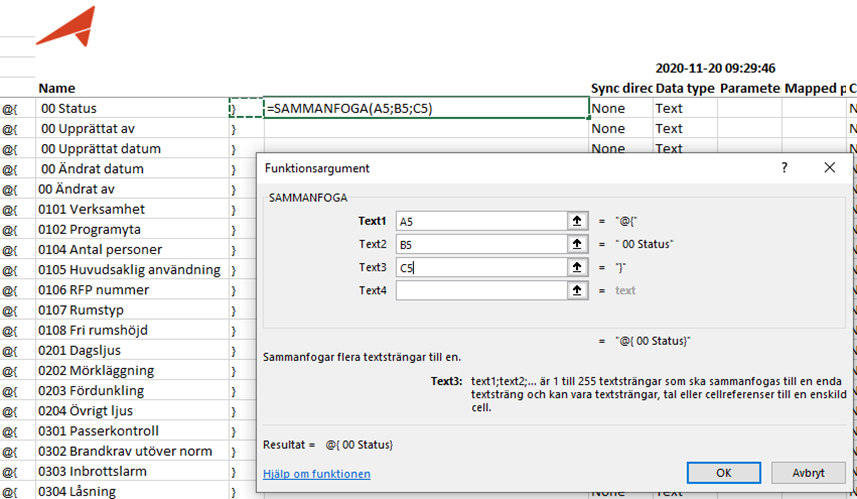
Task: Select the cell with SAMMANFOGA formula
Action: click(x=426, y=108)
